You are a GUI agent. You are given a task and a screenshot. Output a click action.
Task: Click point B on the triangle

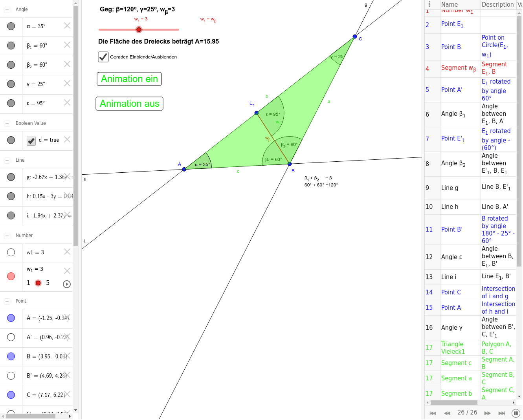290,164
